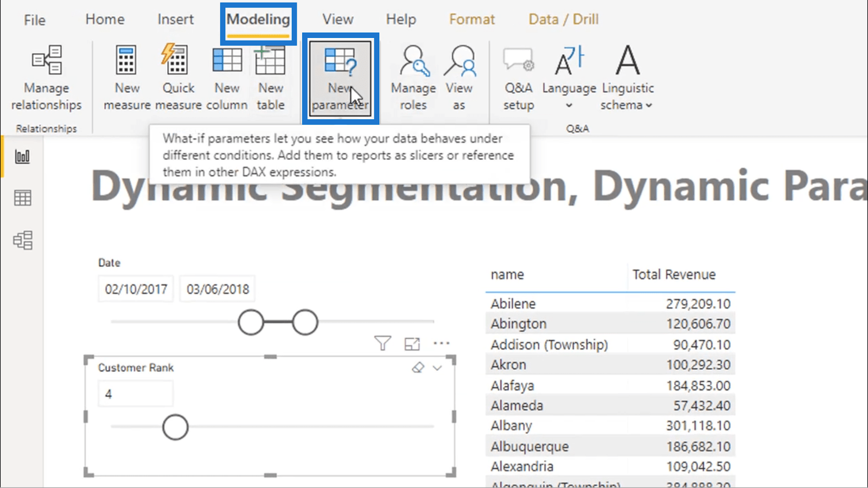The image size is (868, 488).
Task: Open the Data / Drill tab
Action: (564, 20)
